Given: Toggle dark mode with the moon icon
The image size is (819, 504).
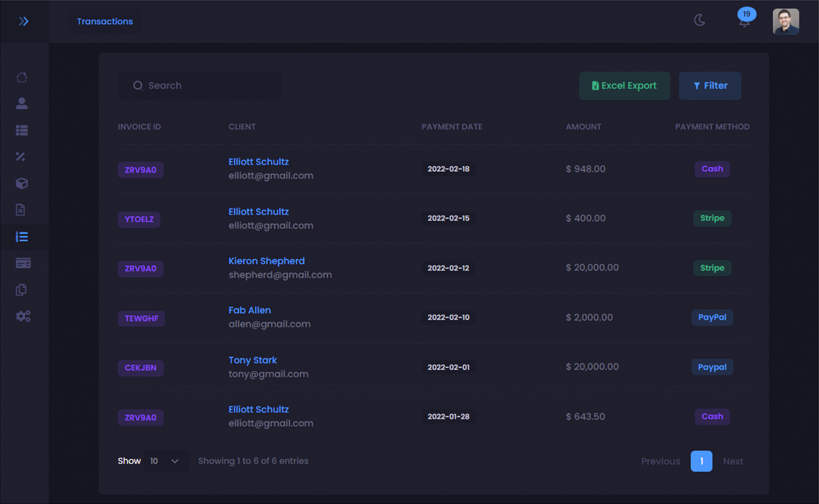Looking at the screenshot, I should point(699,20).
